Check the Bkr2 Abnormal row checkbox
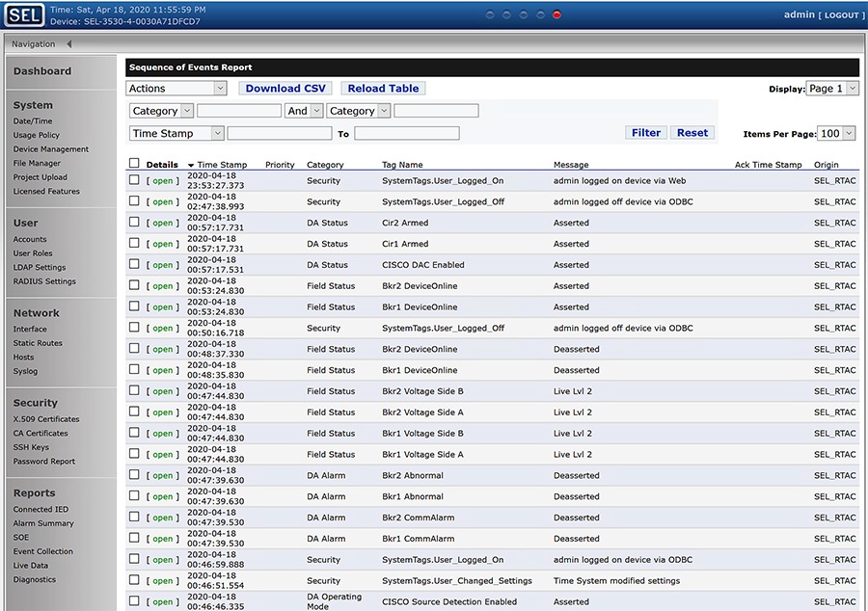The image size is (868, 611). point(134,474)
